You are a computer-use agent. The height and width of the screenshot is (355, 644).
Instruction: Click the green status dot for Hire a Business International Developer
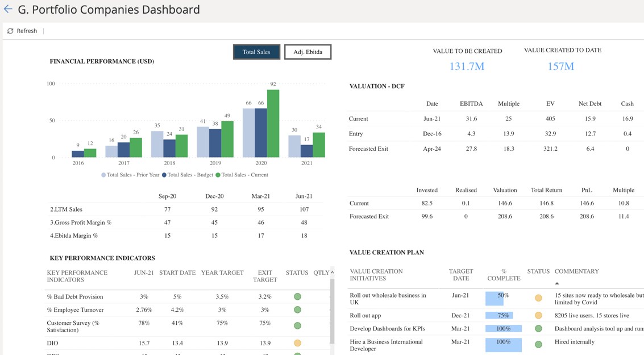click(x=538, y=344)
